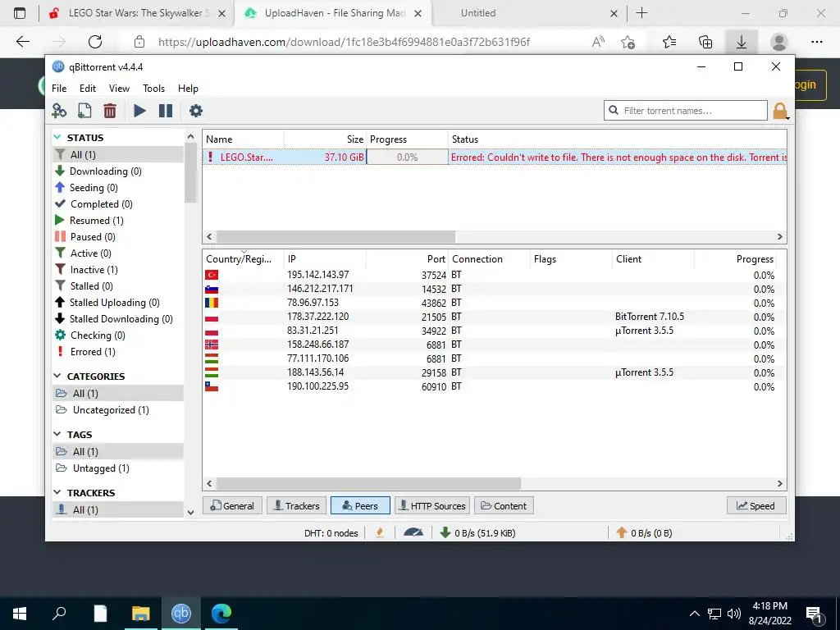Image resolution: width=840 pixels, height=630 pixels.
Task: Select the Completed (0) filter
Action: pyautogui.click(x=118, y=204)
